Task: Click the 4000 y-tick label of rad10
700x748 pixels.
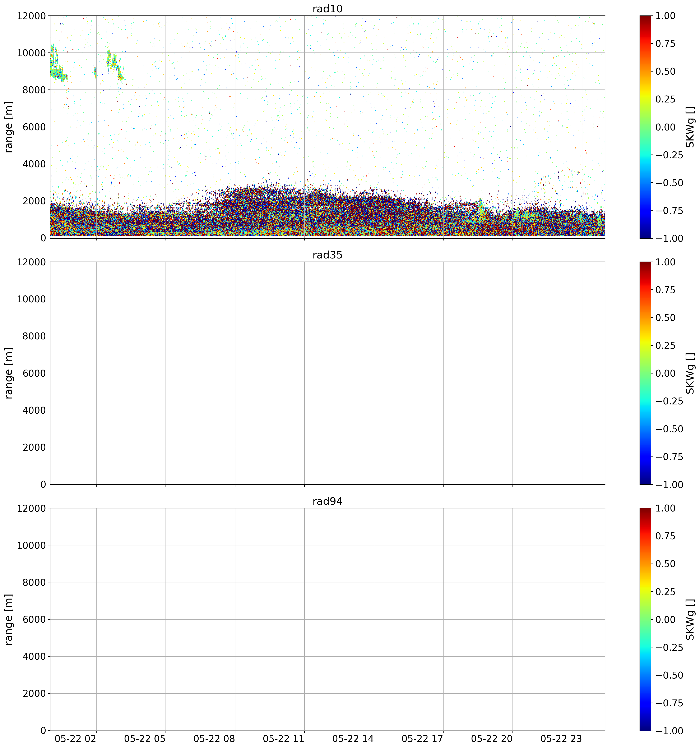Action: tap(34, 164)
